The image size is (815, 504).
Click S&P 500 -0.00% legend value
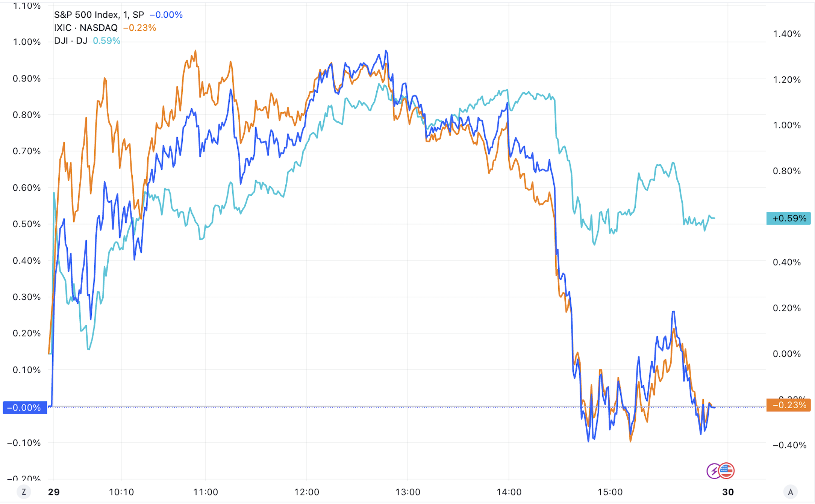[x=166, y=15]
